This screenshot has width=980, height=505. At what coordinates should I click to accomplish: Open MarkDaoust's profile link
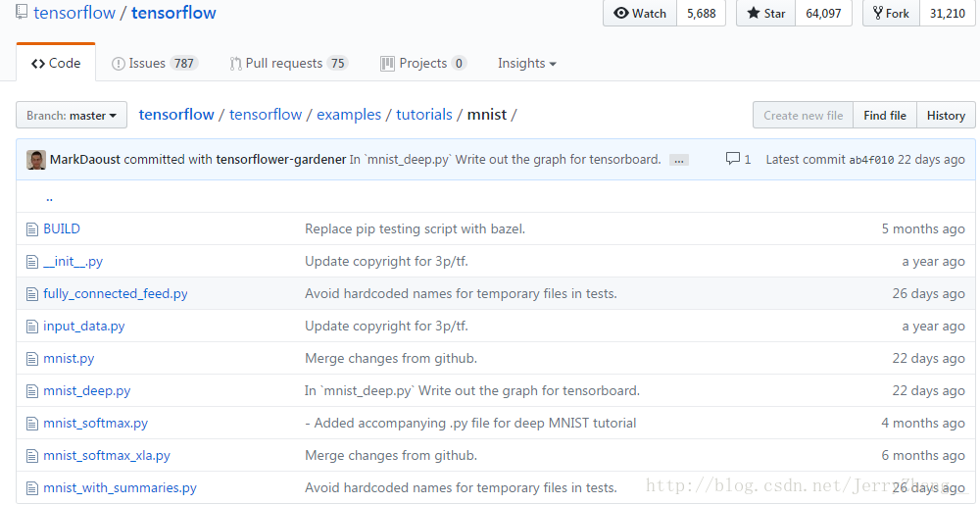click(85, 160)
